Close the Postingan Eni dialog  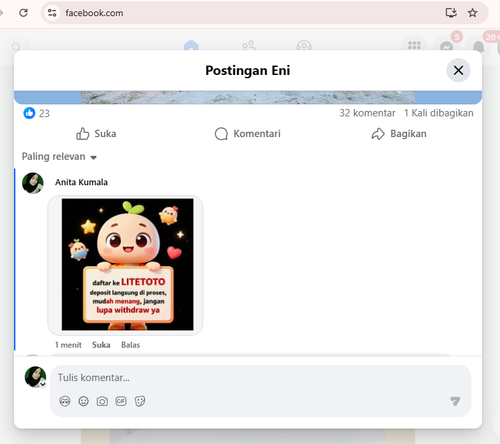[x=458, y=70]
